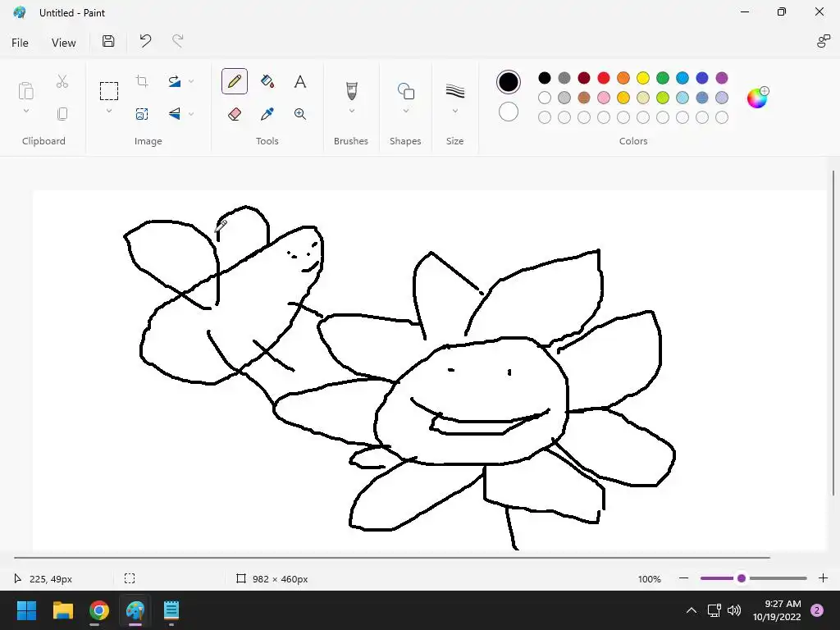This screenshot has width=840, height=630.
Task: Select the Color picker eyedropper tool
Action: 267,113
